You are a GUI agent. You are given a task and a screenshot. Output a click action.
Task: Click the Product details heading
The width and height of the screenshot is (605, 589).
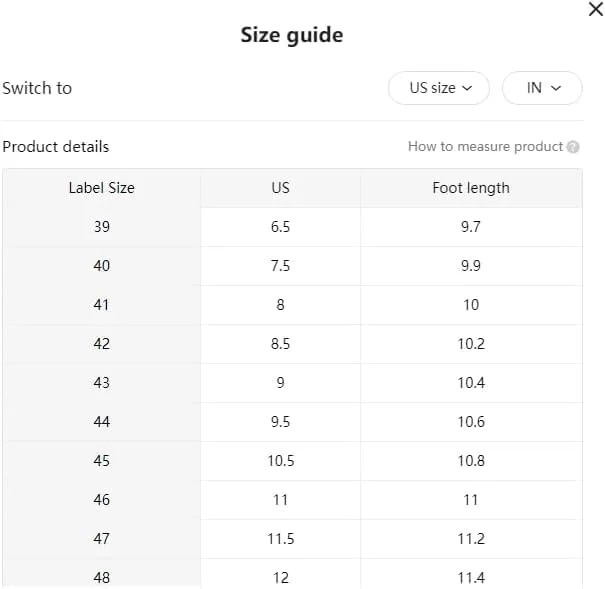click(x=56, y=147)
